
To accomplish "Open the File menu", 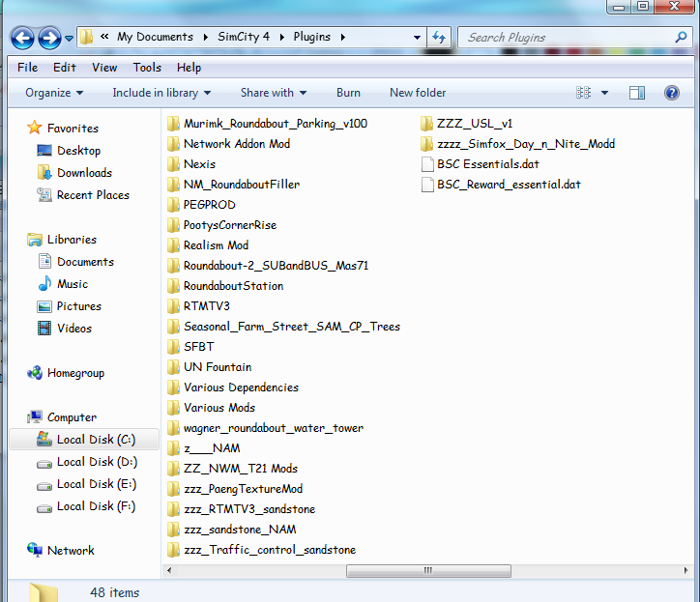I will point(27,68).
